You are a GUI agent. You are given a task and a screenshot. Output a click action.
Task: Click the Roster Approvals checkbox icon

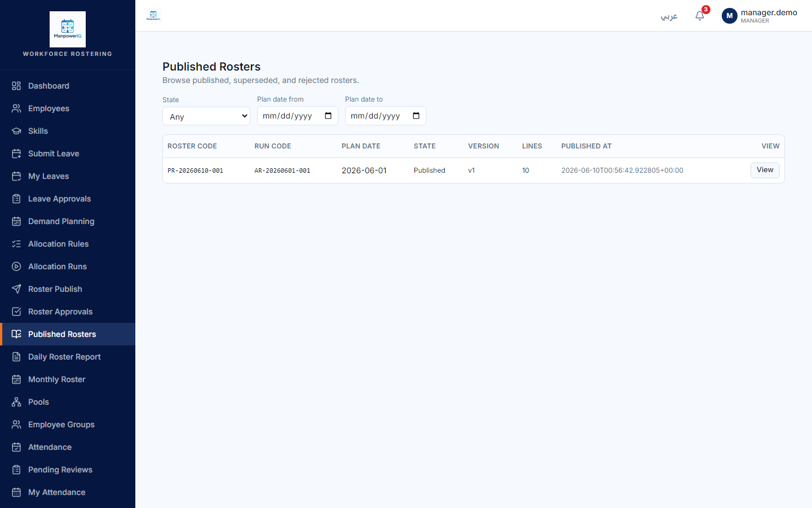pyautogui.click(x=16, y=312)
